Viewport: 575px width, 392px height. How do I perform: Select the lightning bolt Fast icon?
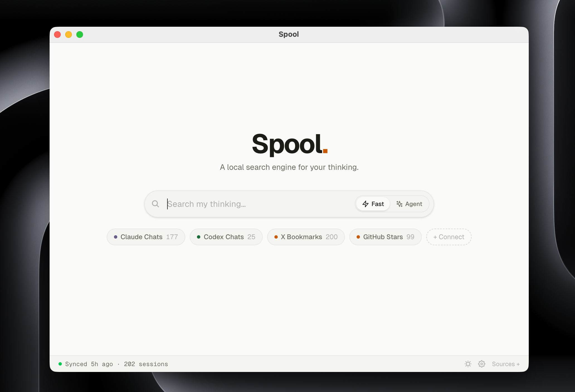point(365,204)
